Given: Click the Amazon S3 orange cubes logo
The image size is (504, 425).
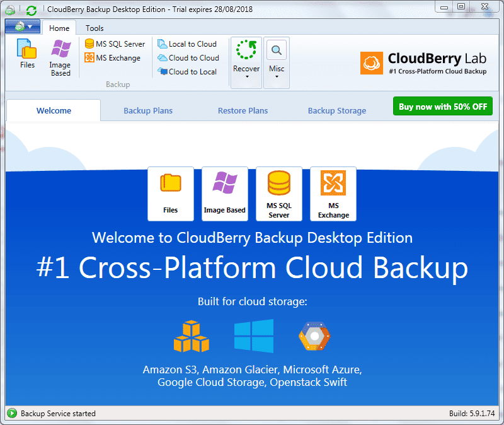Looking at the screenshot, I should [192, 336].
